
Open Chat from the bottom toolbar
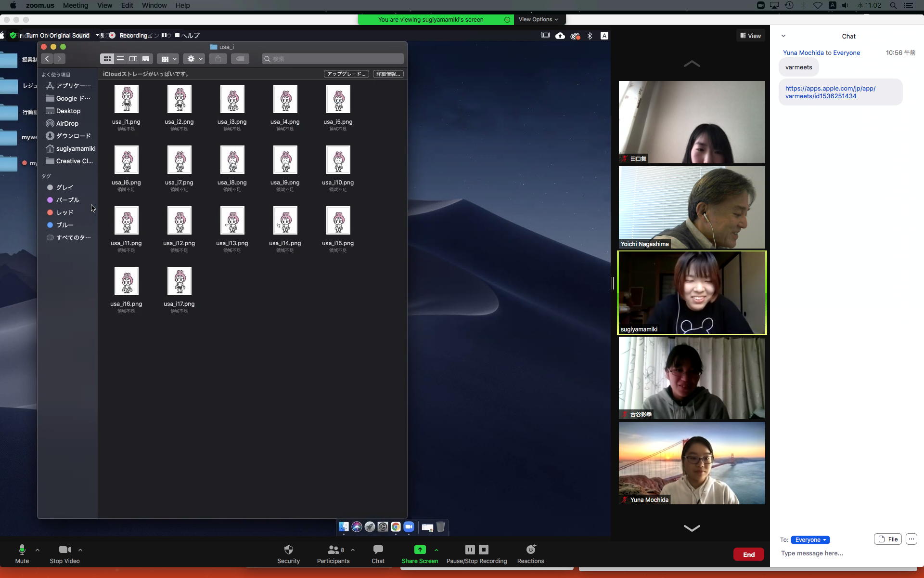click(x=378, y=550)
